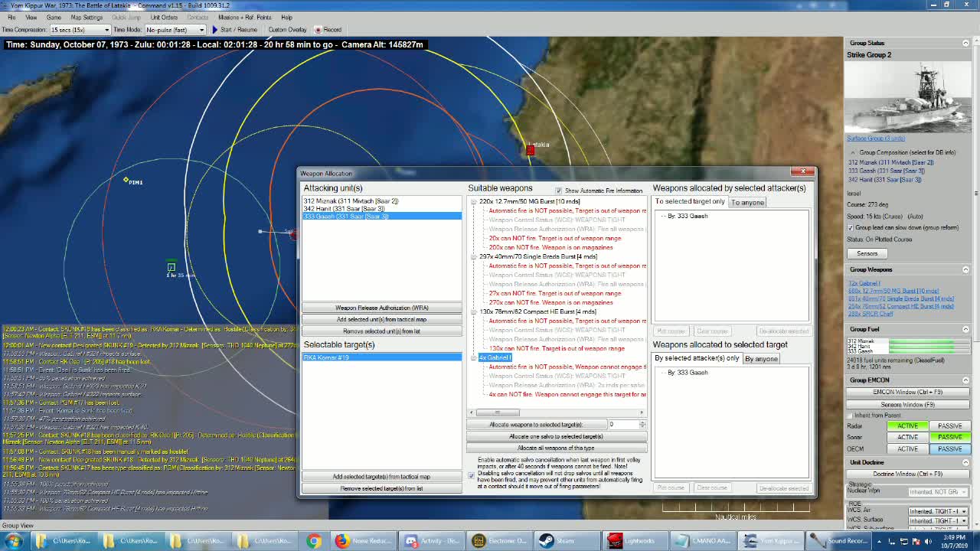The image size is (980, 551).
Task: Set OECM to PASSIVE
Action: click(949, 448)
